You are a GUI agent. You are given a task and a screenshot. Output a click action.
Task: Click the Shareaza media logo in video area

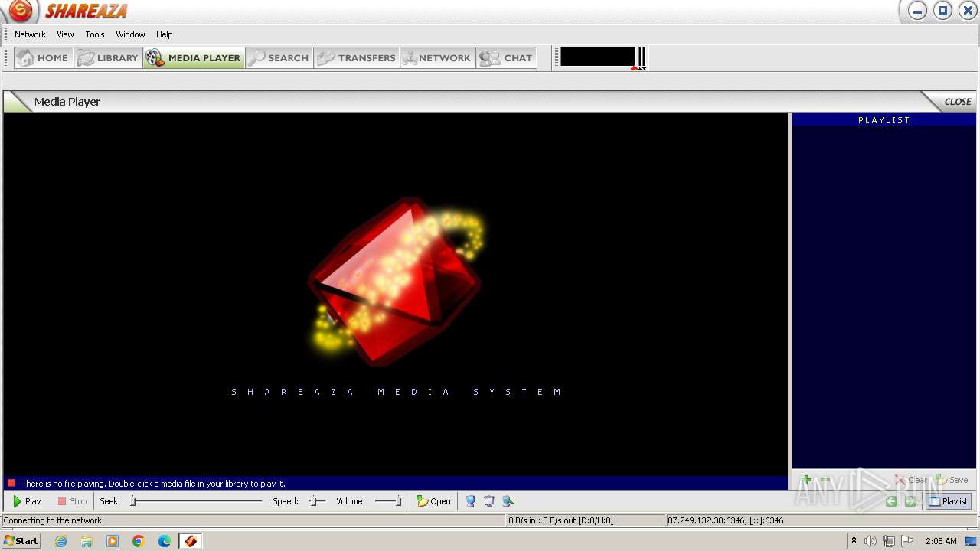coord(397,282)
